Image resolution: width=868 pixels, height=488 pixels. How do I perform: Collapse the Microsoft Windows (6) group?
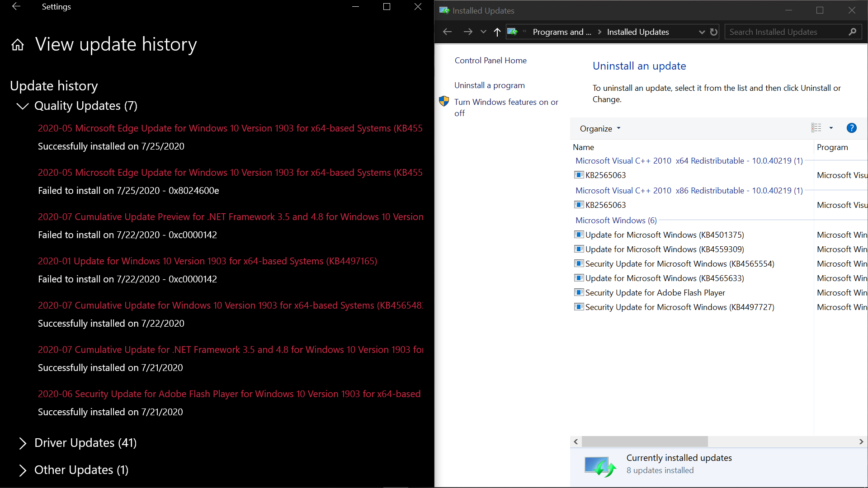(616, 221)
